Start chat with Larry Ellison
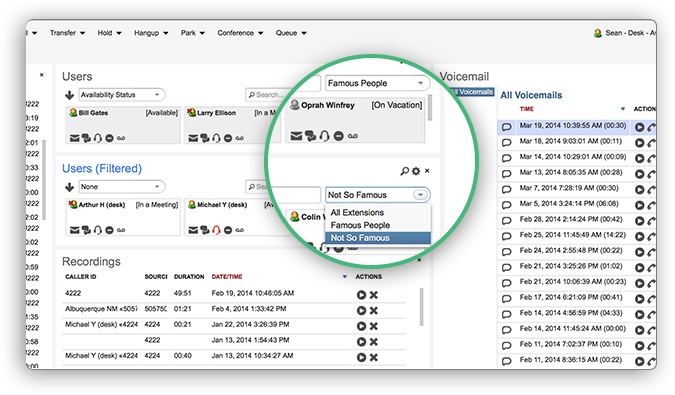The width and height of the screenshot is (675, 395). (x=205, y=138)
